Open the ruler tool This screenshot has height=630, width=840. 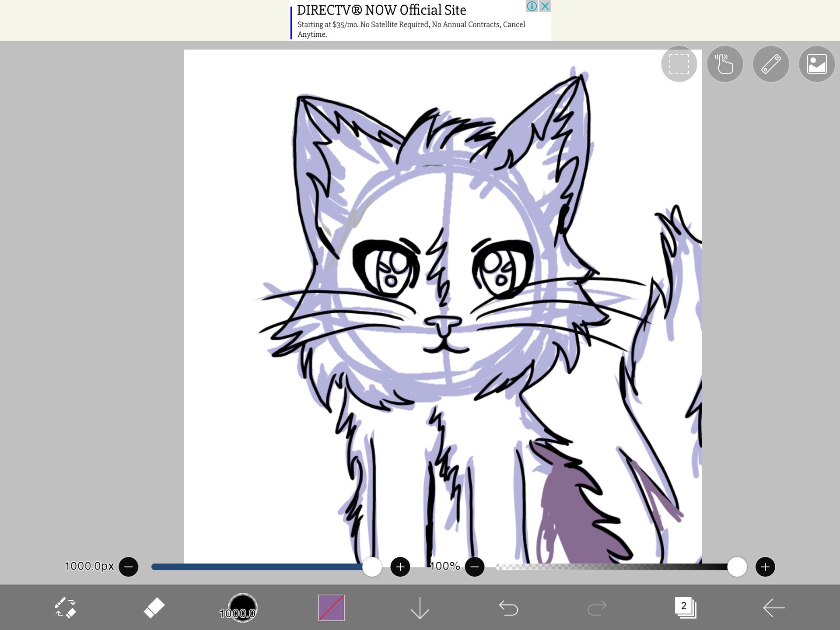771,64
